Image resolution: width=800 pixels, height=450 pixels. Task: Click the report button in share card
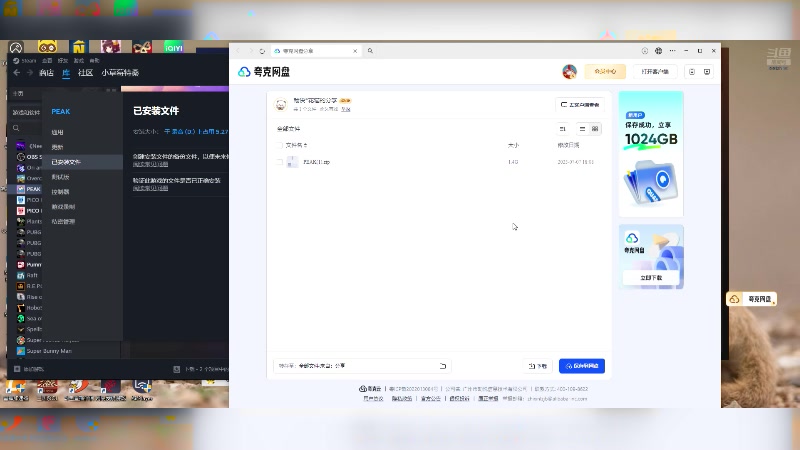tap(580, 105)
